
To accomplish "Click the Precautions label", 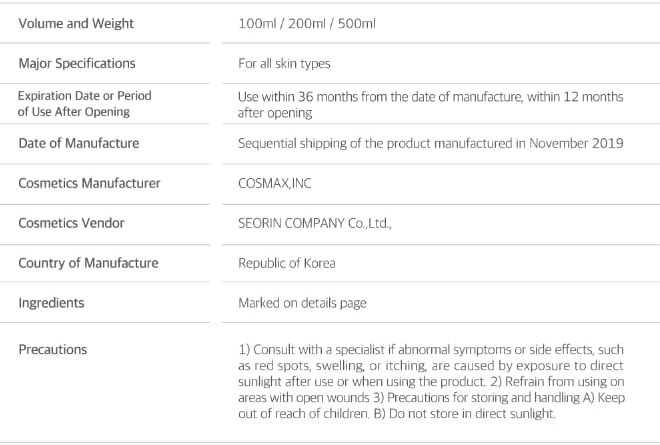I will tap(53, 349).
